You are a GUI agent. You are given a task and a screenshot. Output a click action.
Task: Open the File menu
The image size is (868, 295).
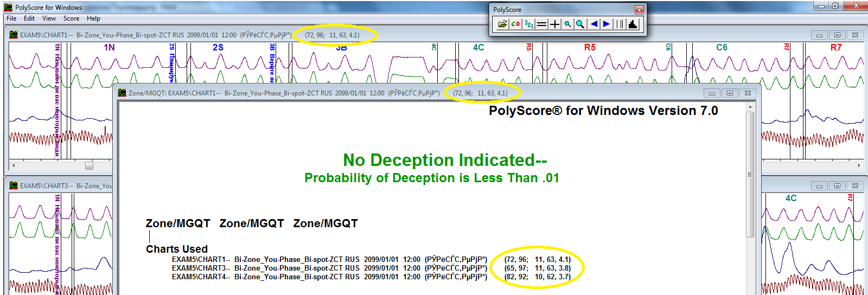pyautogui.click(x=11, y=18)
